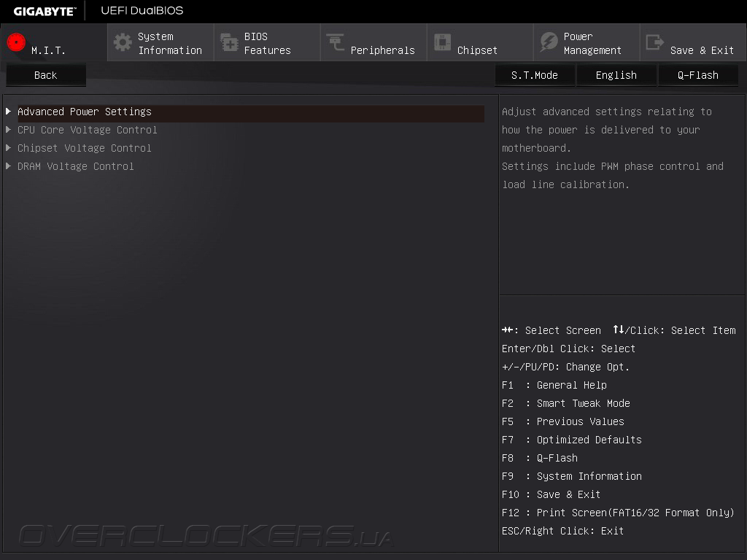Go to the BIOS Features tab
This screenshot has width=747, height=560.
pyautogui.click(x=267, y=43)
